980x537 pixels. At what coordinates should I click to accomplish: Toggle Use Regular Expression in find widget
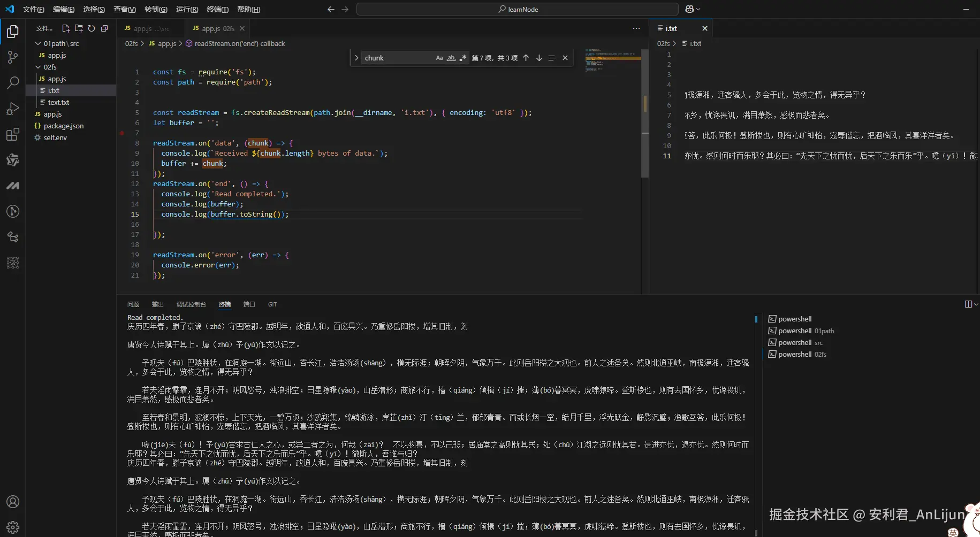coord(463,58)
